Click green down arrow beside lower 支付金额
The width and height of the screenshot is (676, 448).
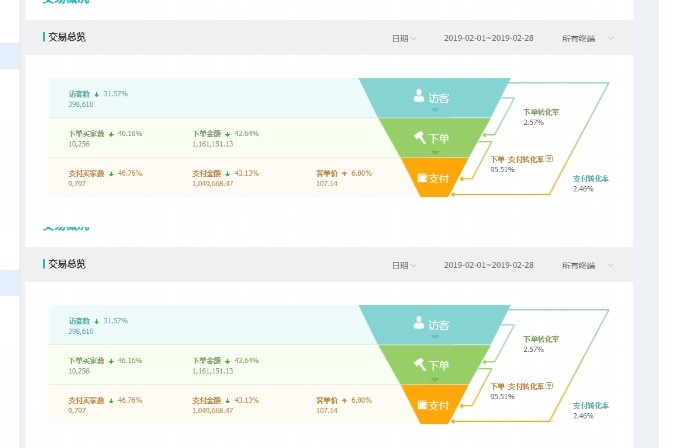click(x=228, y=401)
